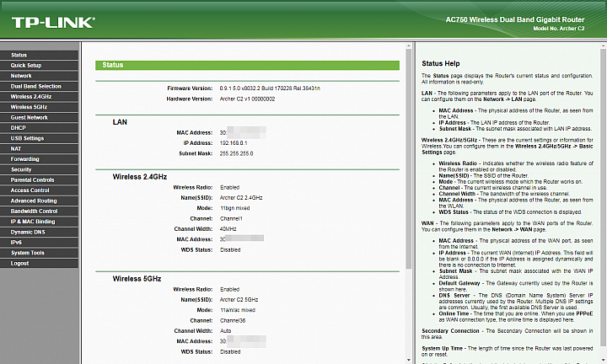Click hardware version Archer C2 v1 00000002
Viewport: 607px width, 364px height.
[x=247, y=99]
